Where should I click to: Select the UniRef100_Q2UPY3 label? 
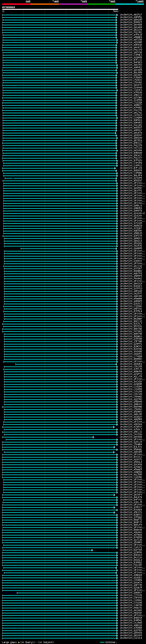(131, 374)
